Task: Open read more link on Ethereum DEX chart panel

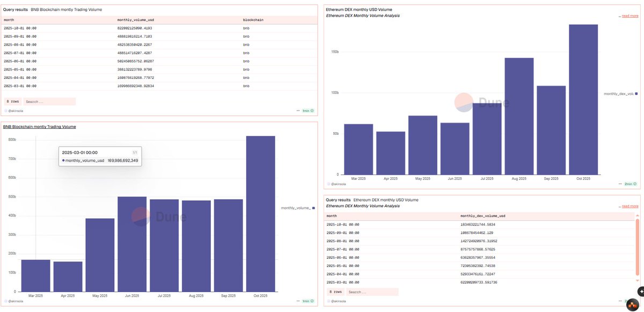Action: click(630, 16)
